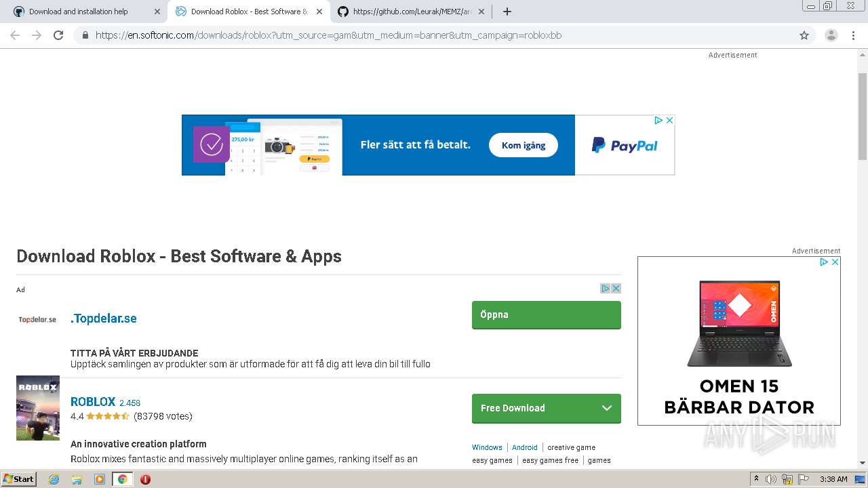
Task: Open AdChoices on the OMEN ad
Action: 825,262
